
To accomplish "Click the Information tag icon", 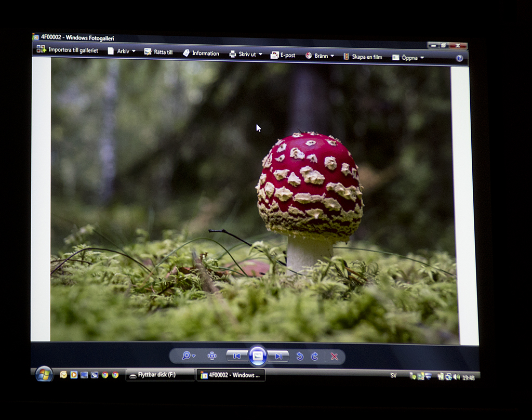I will 186,52.
